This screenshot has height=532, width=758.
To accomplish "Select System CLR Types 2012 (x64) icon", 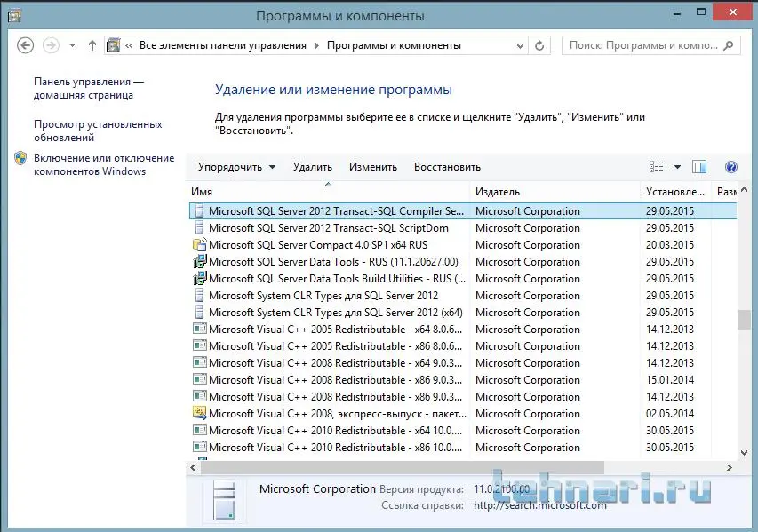I will [199, 312].
